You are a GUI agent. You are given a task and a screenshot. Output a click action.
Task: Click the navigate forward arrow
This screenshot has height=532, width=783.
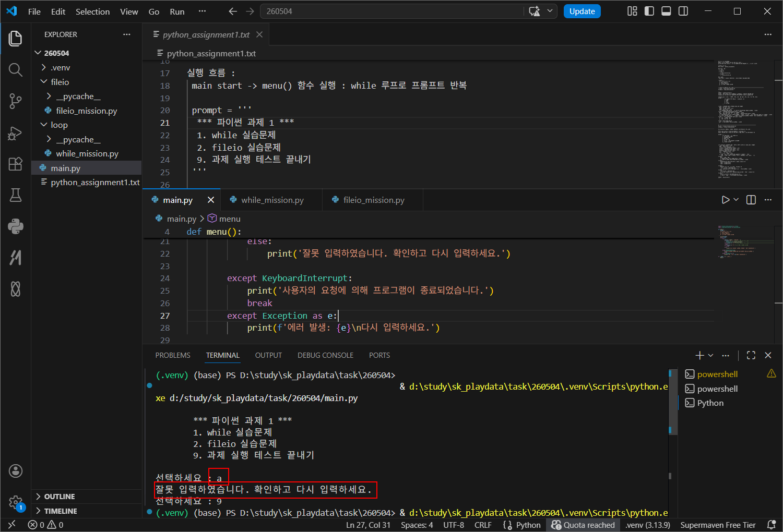pyautogui.click(x=250, y=11)
